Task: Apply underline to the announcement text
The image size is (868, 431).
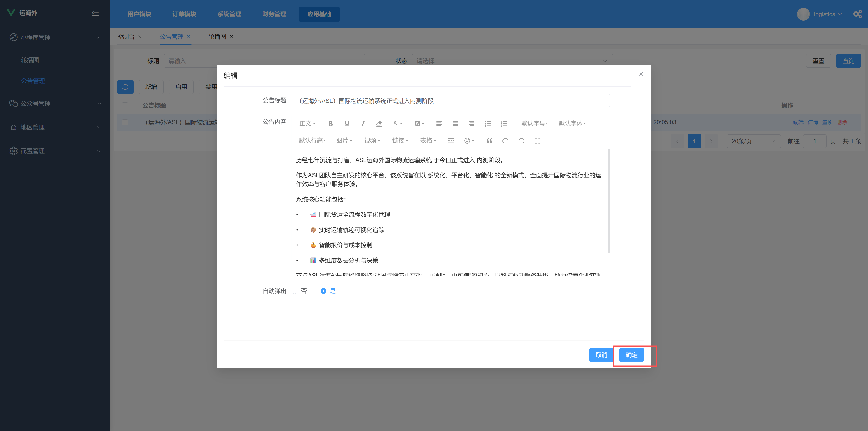Action: coord(347,123)
